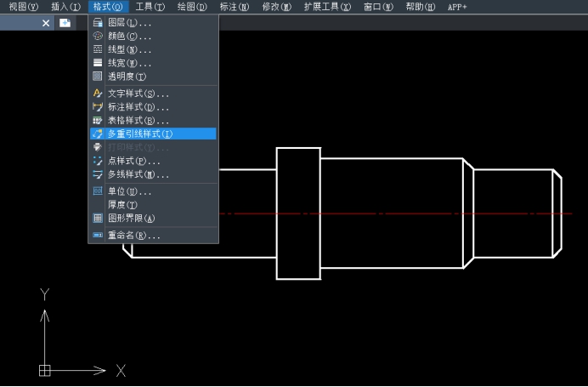Create a new drawing tab with plus icon
Image resolution: width=588 pixels, height=387 pixels.
[65, 23]
